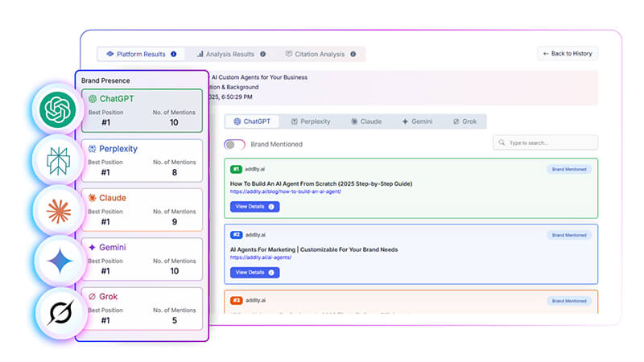
Task: Toggle the Brand Mentioned switch
Action: click(234, 145)
